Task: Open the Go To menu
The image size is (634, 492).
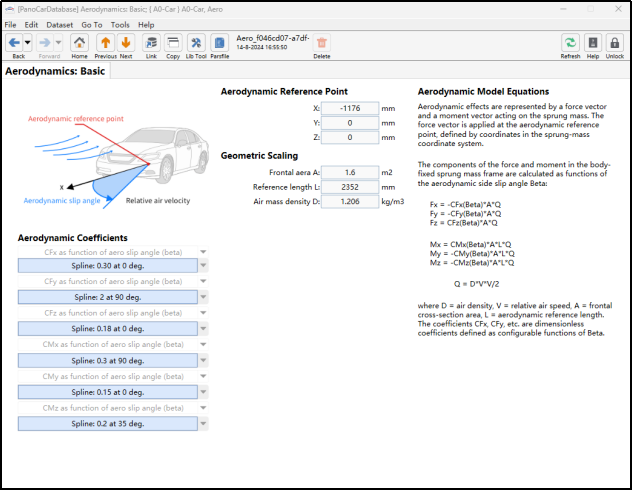Action: tap(92, 25)
